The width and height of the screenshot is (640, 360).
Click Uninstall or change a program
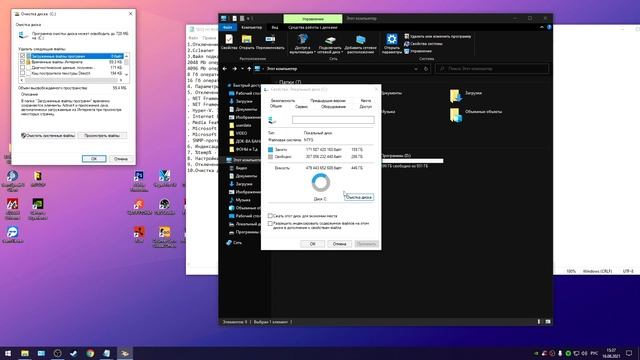(x=438, y=36)
